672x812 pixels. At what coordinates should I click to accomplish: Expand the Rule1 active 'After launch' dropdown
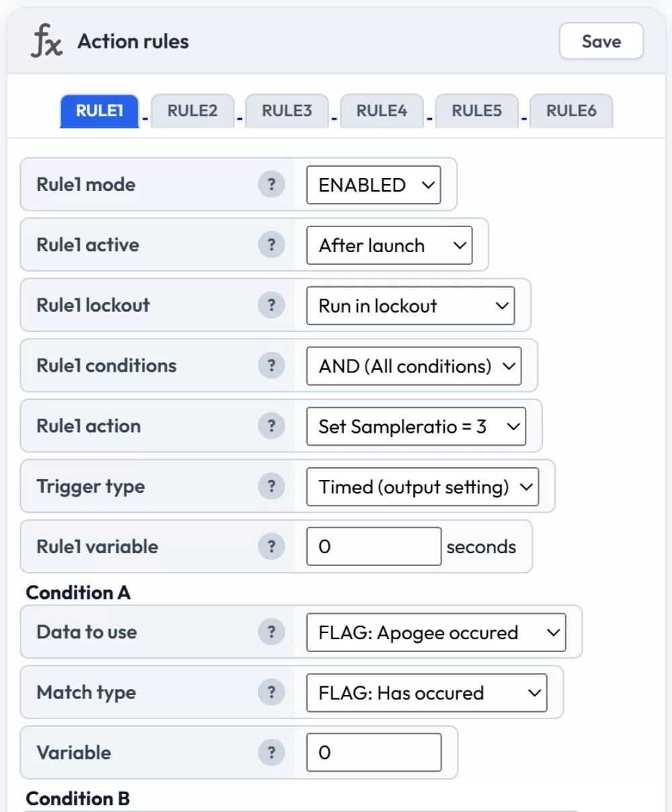(389, 245)
